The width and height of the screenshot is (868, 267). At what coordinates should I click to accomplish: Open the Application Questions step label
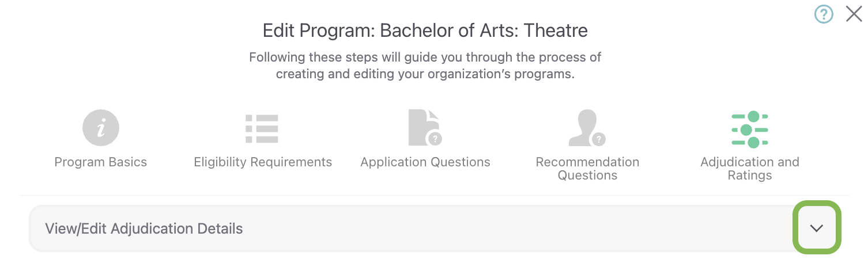[x=425, y=162]
